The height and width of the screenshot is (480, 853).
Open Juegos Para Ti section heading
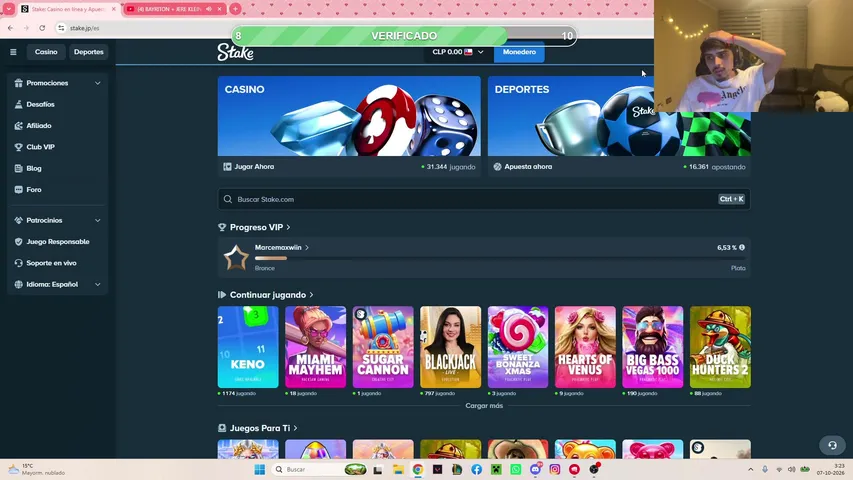[x=260, y=428]
